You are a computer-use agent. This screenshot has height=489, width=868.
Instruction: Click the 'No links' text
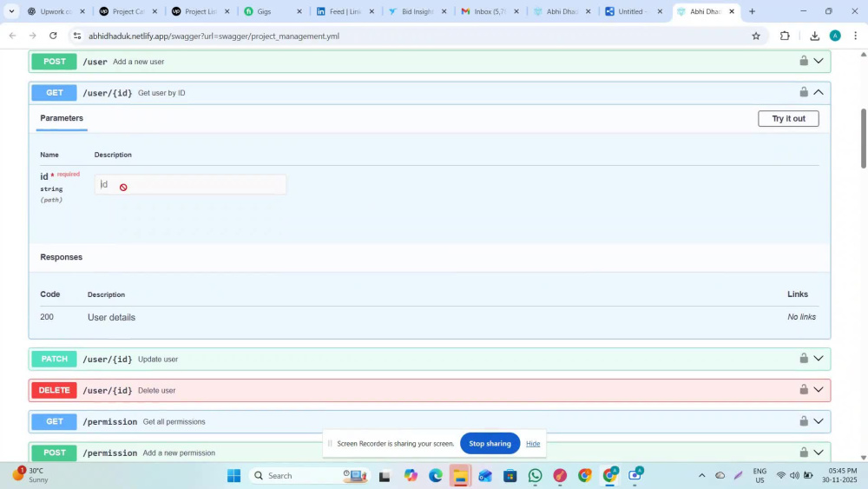click(x=801, y=317)
